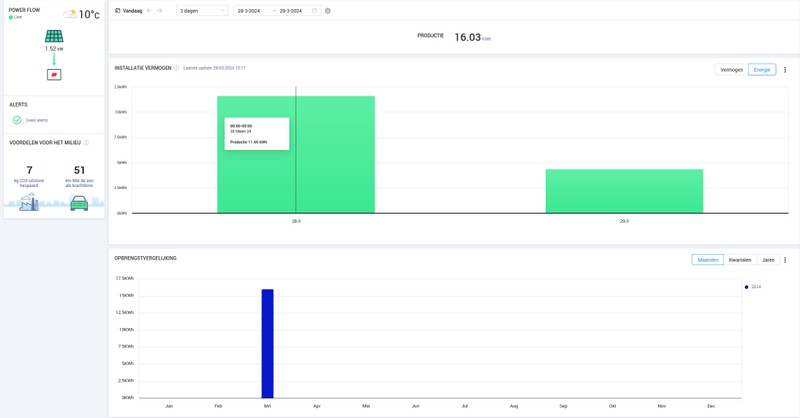This screenshot has width=800, height=418.
Task: Click the Vandaag calendar icon
Action: [118, 11]
